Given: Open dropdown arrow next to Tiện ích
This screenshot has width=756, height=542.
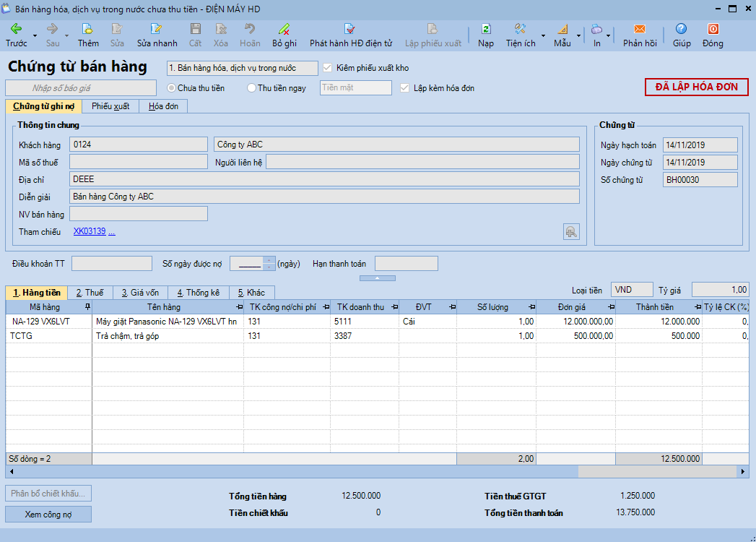Looking at the screenshot, I should (544, 35).
